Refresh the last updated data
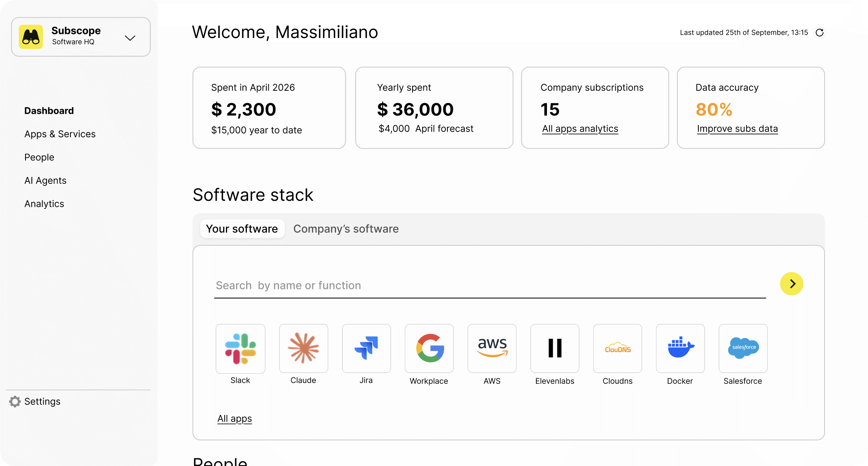868x466 pixels. point(819,32)
